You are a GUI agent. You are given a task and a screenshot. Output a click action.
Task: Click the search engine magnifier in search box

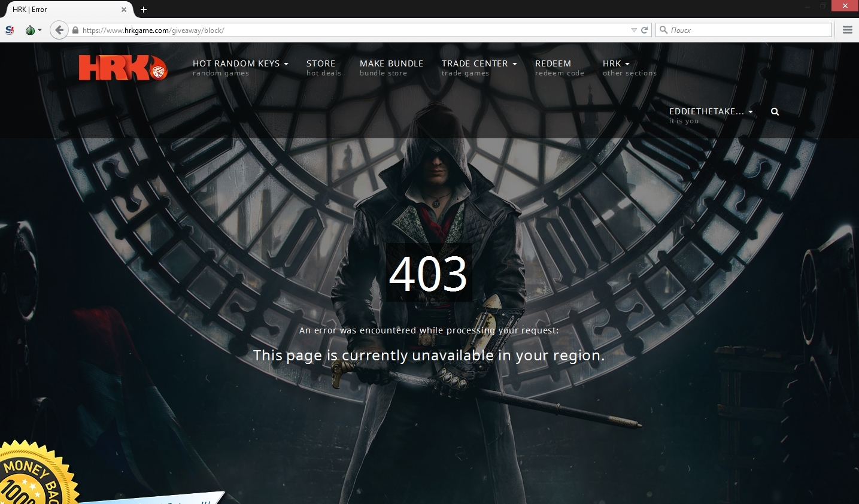coord(663,30)
